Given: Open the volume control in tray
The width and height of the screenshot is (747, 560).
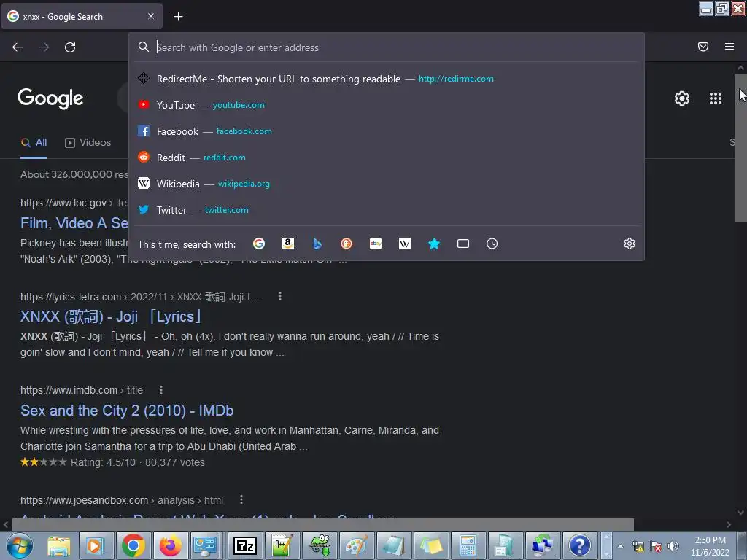Looking at the screenshot, I should [673, 546].
